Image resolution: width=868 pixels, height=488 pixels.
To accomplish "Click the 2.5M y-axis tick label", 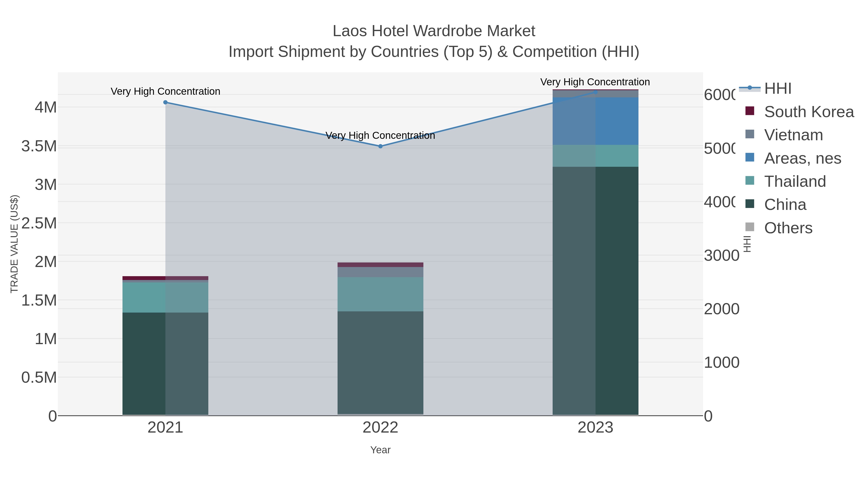I will [x=39, y=223].
